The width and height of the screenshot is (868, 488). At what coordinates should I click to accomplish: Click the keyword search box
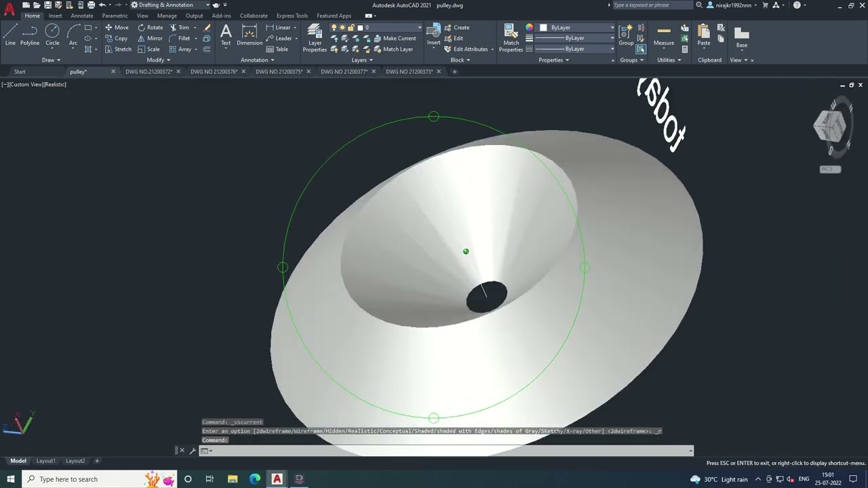652,5
